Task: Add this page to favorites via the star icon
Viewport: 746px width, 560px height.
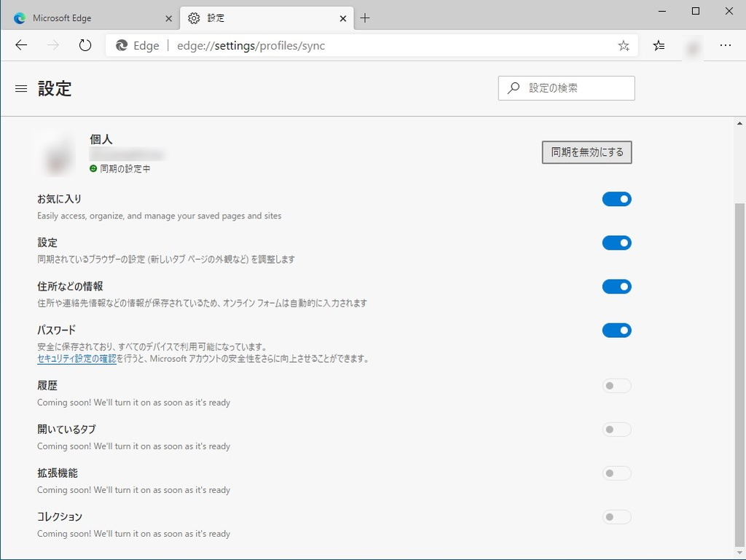Action: pyautogui.click(x=623, y=45)
